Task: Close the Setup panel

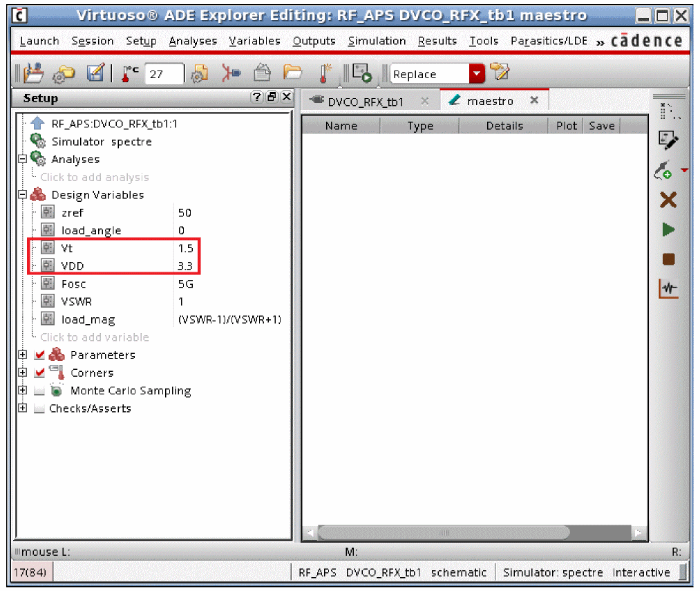Action: [x=287, y=97]
